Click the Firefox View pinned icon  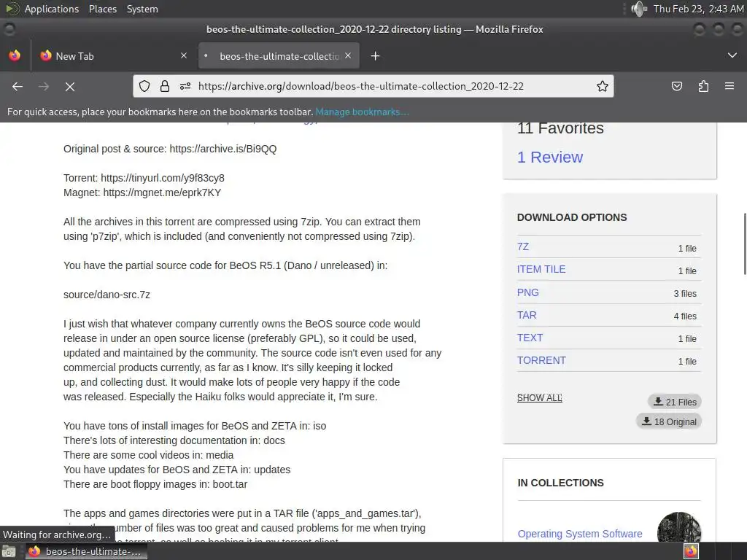15,55
